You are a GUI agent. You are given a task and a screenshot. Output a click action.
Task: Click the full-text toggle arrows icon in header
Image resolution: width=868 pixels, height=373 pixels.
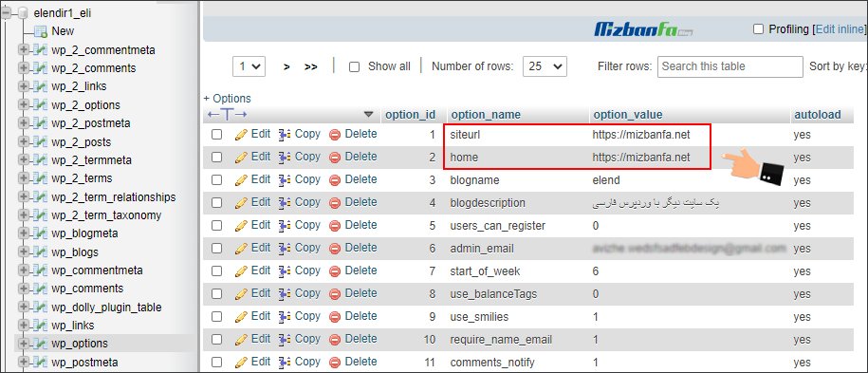227,115
